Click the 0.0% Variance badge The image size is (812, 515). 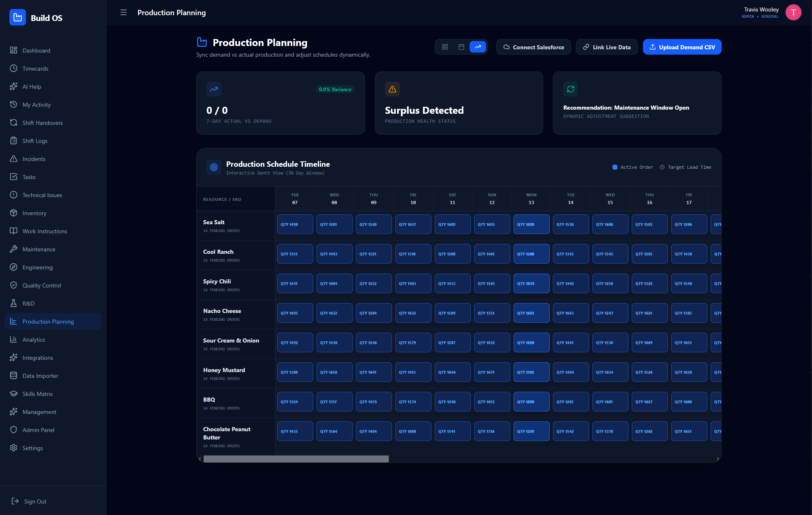click(335, 89)
